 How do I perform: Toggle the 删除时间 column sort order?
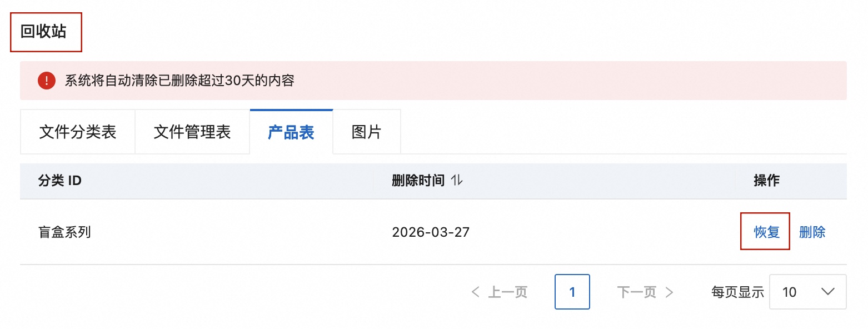457,181
